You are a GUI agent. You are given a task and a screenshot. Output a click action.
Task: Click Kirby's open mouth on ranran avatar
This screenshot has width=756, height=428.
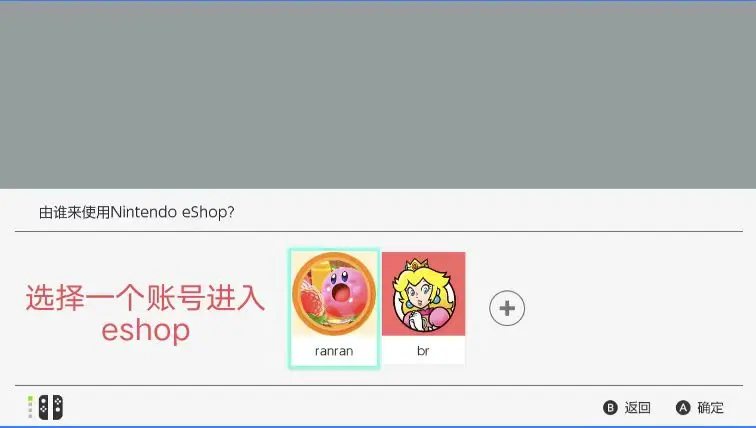341,293
